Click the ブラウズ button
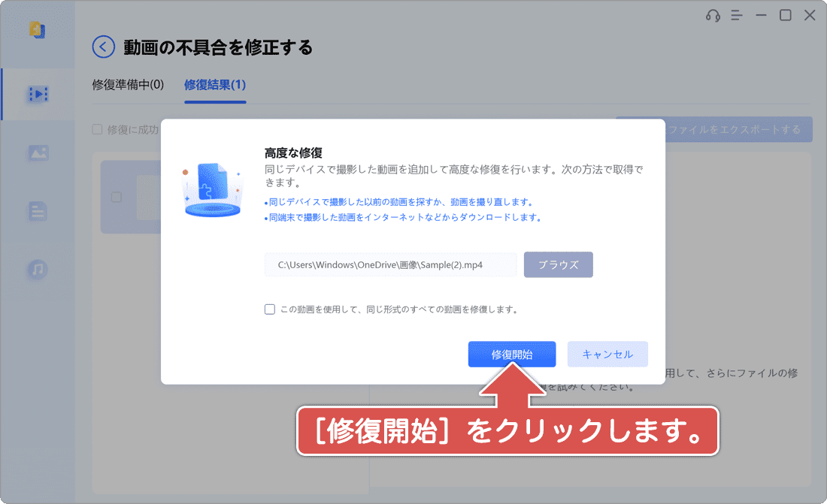This screenshot has width=827, height=504. [x=558, y=264]
